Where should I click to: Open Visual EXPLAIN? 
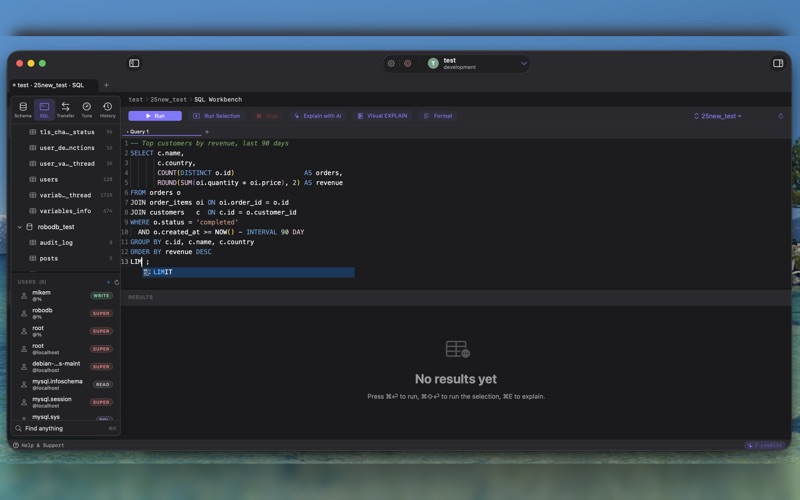pyautogui.click(x=382, y=116)
